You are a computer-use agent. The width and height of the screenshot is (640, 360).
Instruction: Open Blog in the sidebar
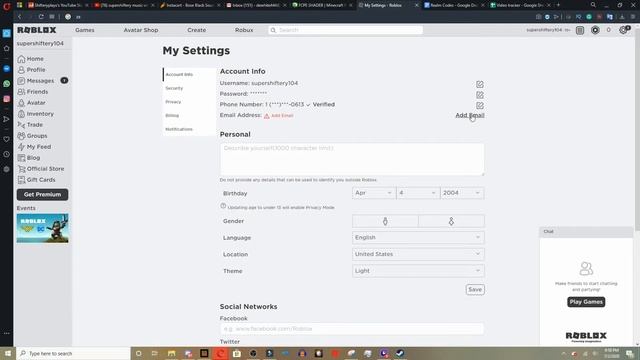coord(29,158)
